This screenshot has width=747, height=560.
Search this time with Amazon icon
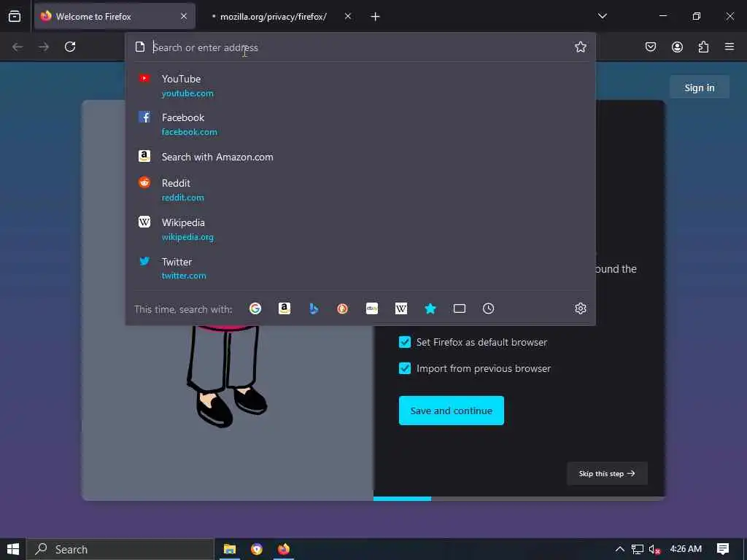coord(285,308)
